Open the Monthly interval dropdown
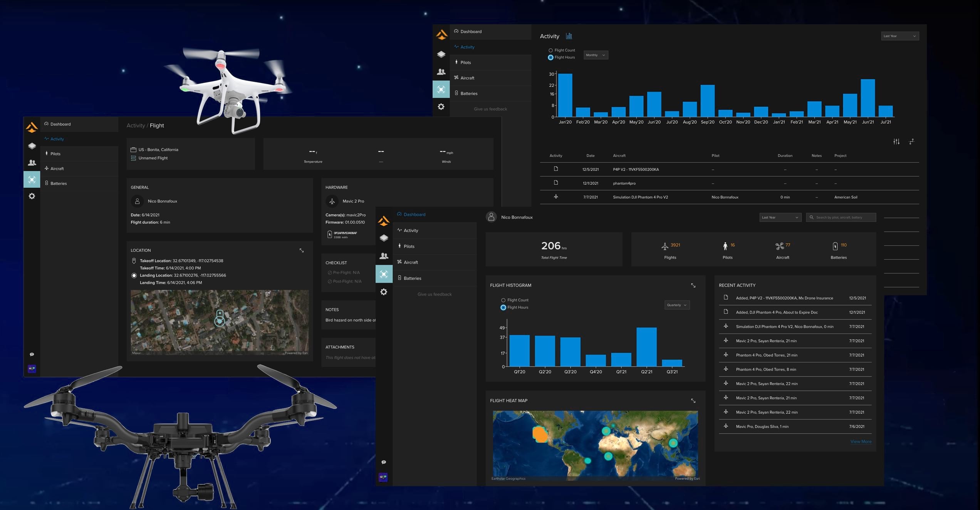Screen dimensions: 980x510 pyautogui.click(x=596, y=55)
